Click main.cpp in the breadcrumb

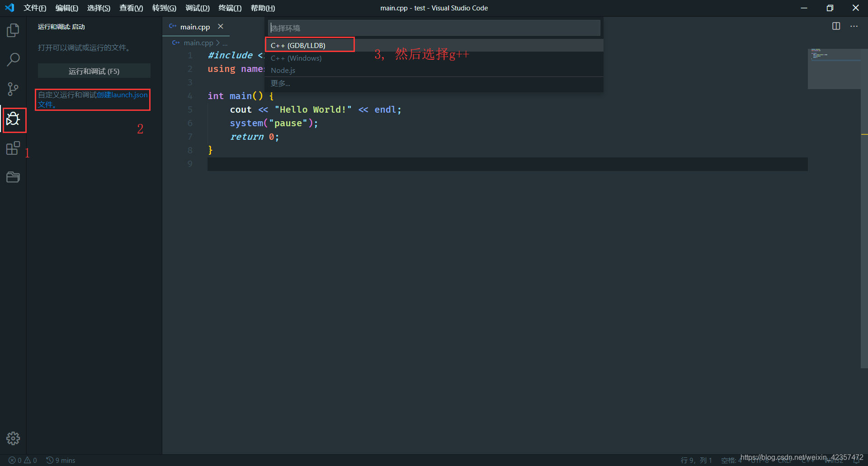coord(198,43)
